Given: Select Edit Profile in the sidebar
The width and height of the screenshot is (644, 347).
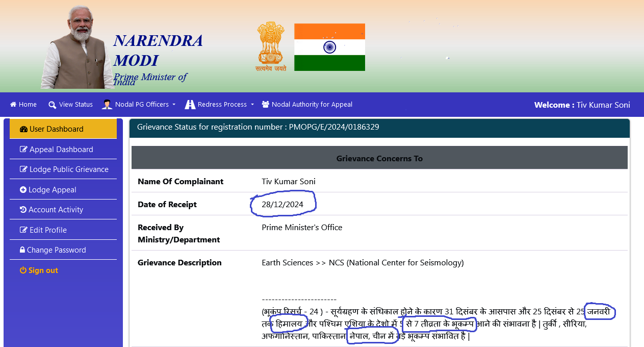Looking at the screenshot, I should pyautogui.click(x=48, y=230).
